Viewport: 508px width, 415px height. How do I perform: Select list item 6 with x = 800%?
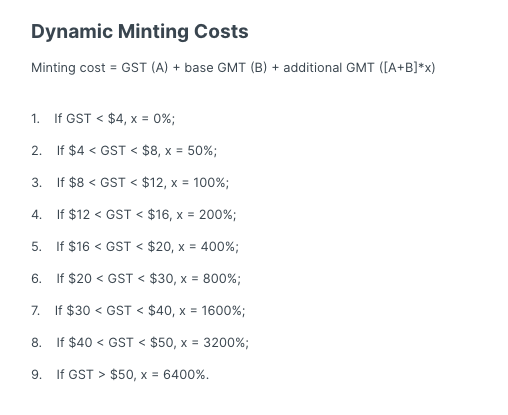pos(136,279)
